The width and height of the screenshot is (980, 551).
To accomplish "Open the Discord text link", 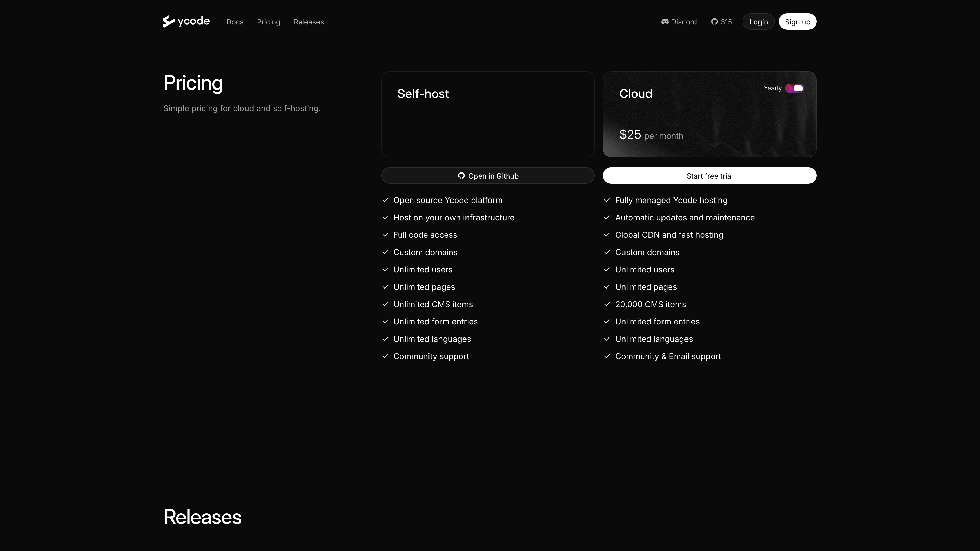I will pos(684,22).
